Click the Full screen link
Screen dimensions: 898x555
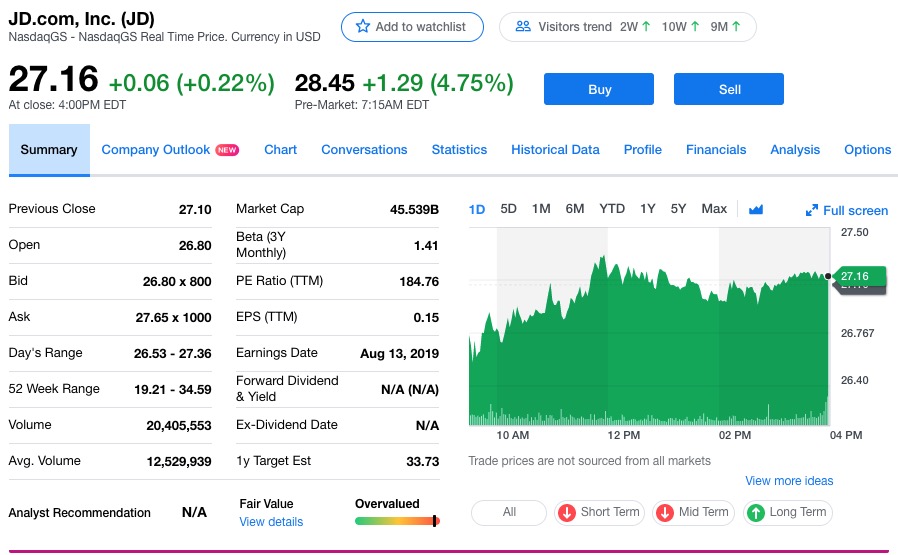coord(855,211)
